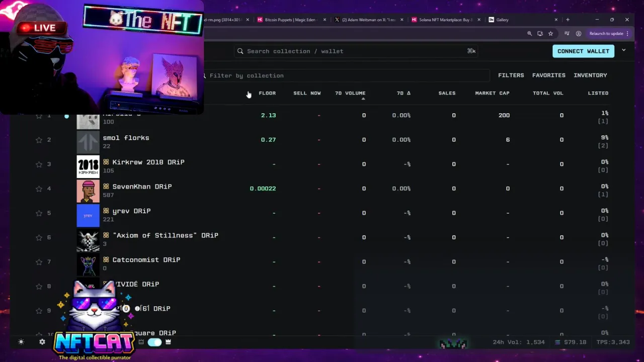Click the filled crown icon in the bottom bar

(x=168, y=342)
